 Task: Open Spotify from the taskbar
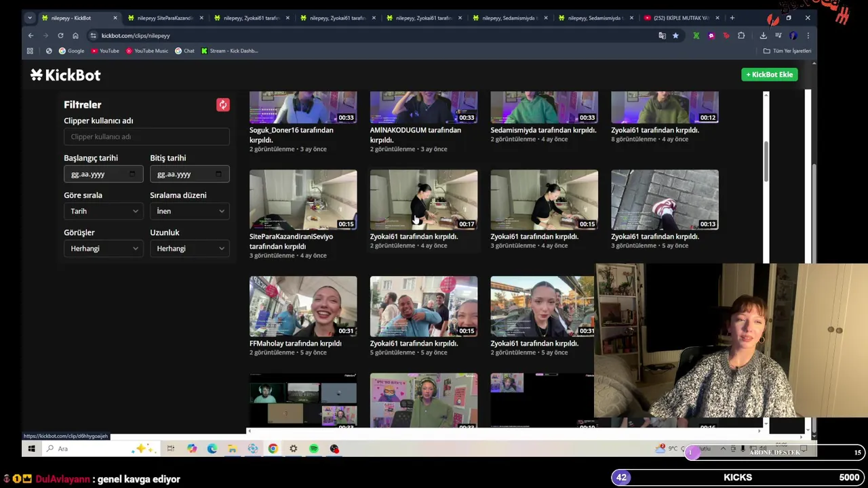tap(313, 449)
